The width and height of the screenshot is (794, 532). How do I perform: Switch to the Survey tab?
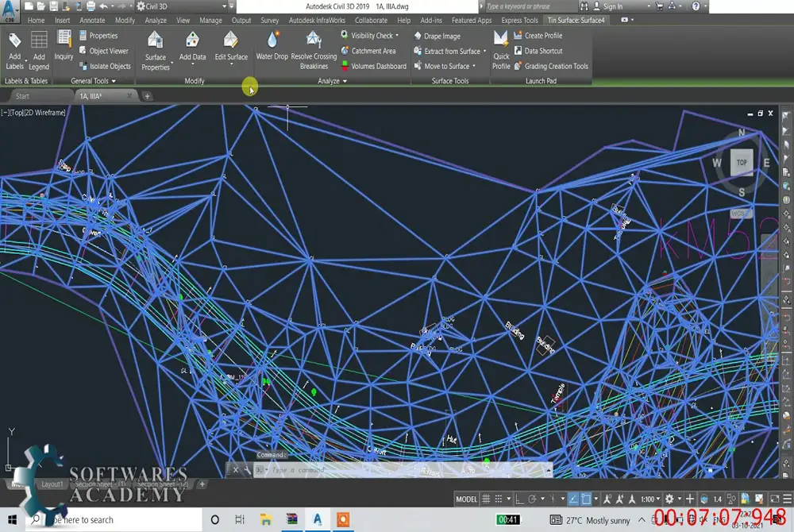(x=269, y=20)
